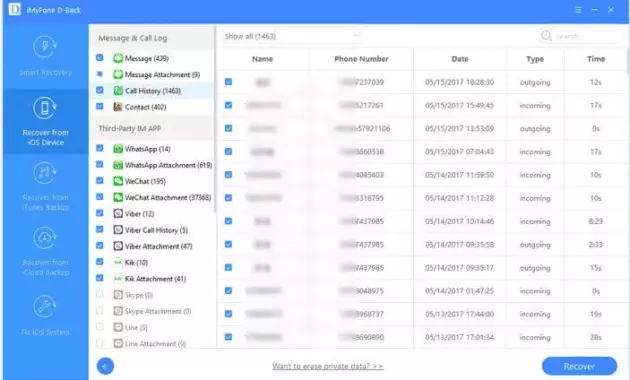Viewport: 630px width, 380px height.
Task: Open Smart Recovery mode icon
Action: point(45,47)
